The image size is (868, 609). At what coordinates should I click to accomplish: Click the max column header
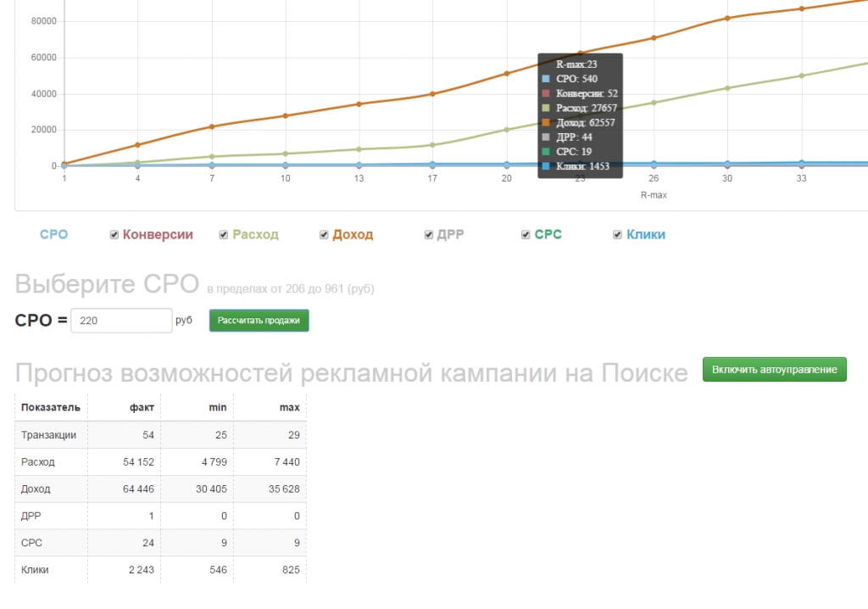point(290,407)
